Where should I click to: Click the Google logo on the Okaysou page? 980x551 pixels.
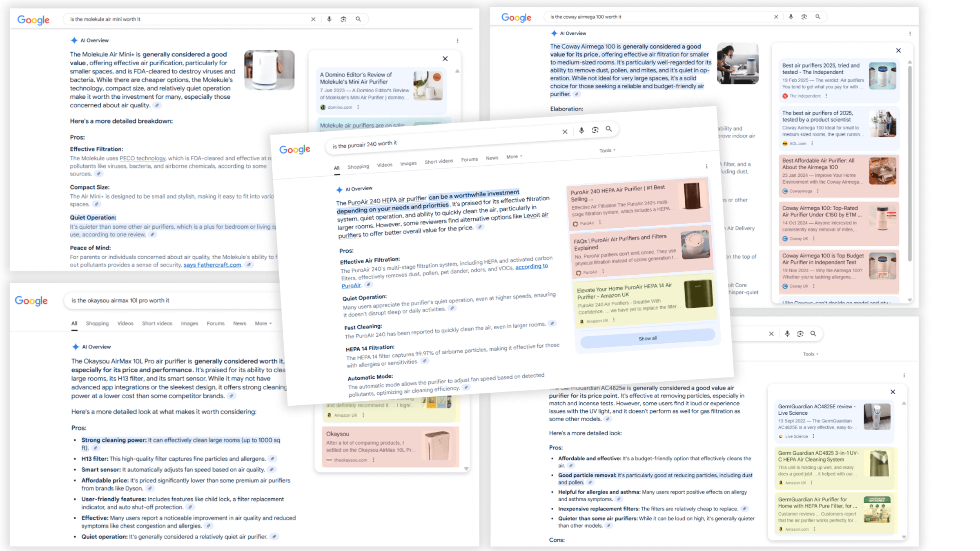point(31,301)
